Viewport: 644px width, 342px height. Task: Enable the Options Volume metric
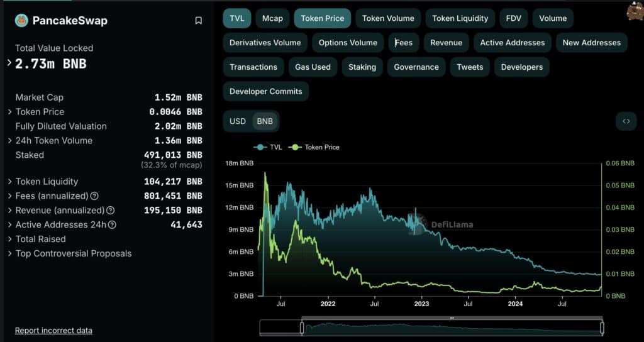click(x=348, y=43)
